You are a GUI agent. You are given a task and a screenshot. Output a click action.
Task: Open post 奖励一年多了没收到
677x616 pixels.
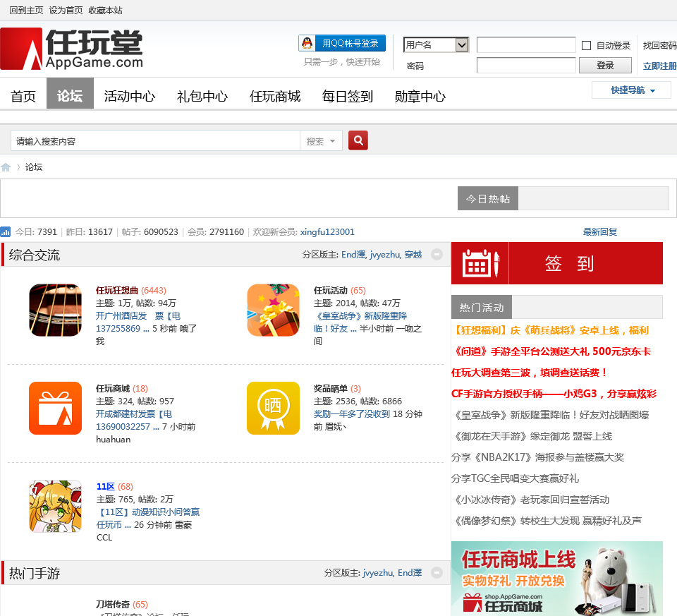pyautogui.click(x=351, y=413)
